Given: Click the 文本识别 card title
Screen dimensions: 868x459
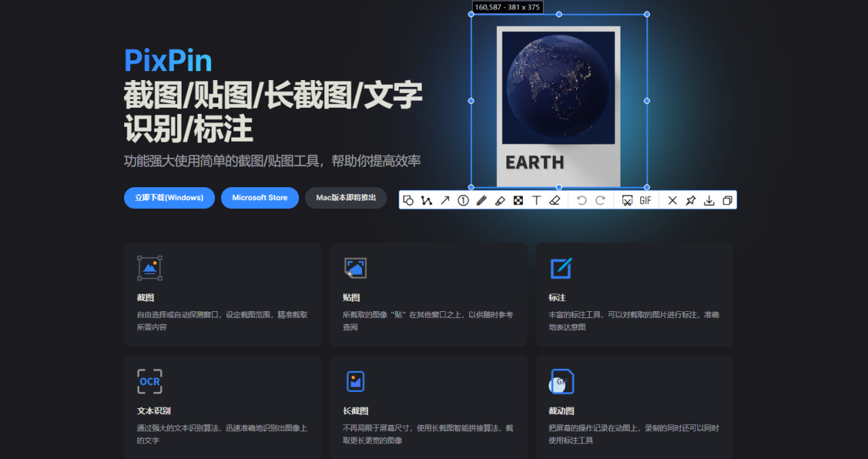Looking at the screenshot, I should (x=154, y=411).
